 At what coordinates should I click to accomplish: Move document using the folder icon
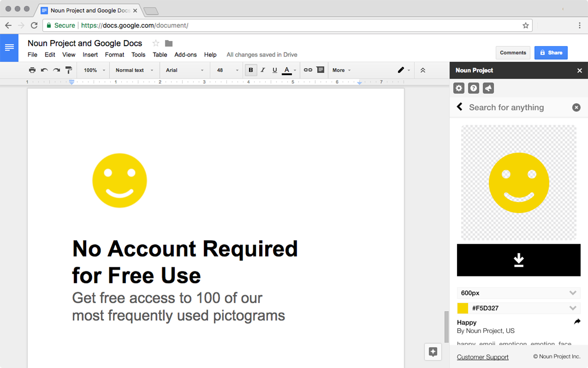pos(169,43)
